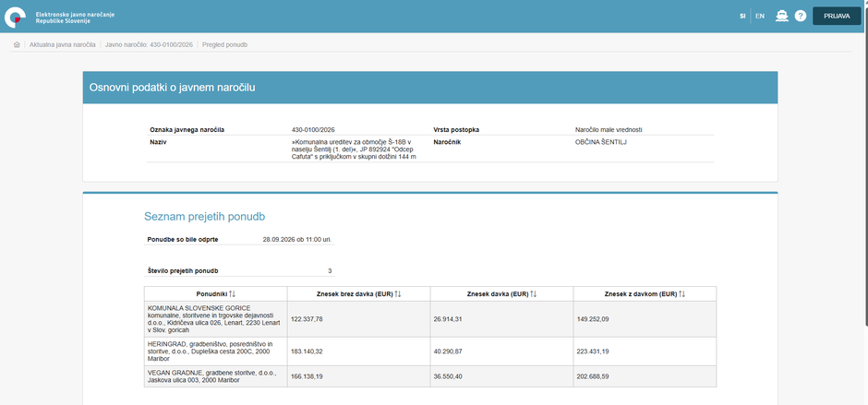This screenshot has width=868, height=405.
Task: Select tax amount 40.290,87
Action: (448, 351)
